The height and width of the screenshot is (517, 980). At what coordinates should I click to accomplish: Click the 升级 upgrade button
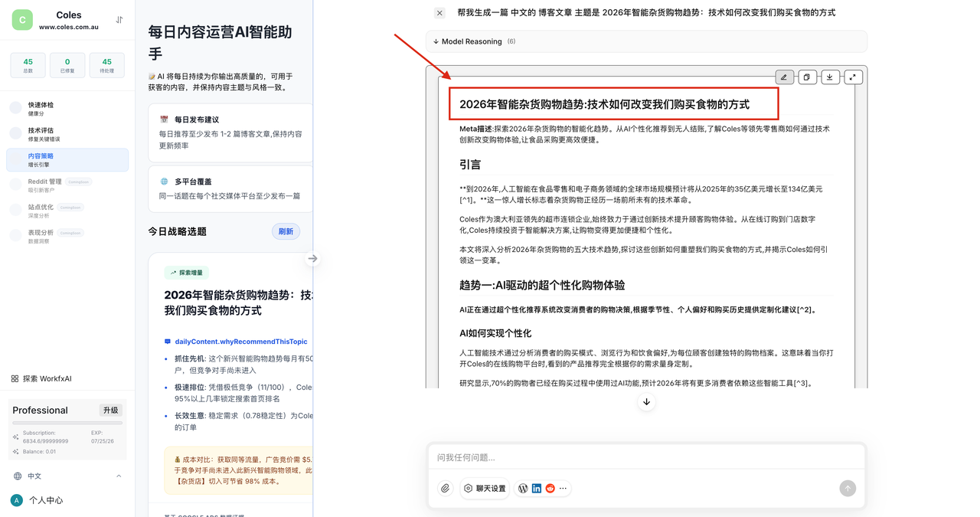click(111, 411)
